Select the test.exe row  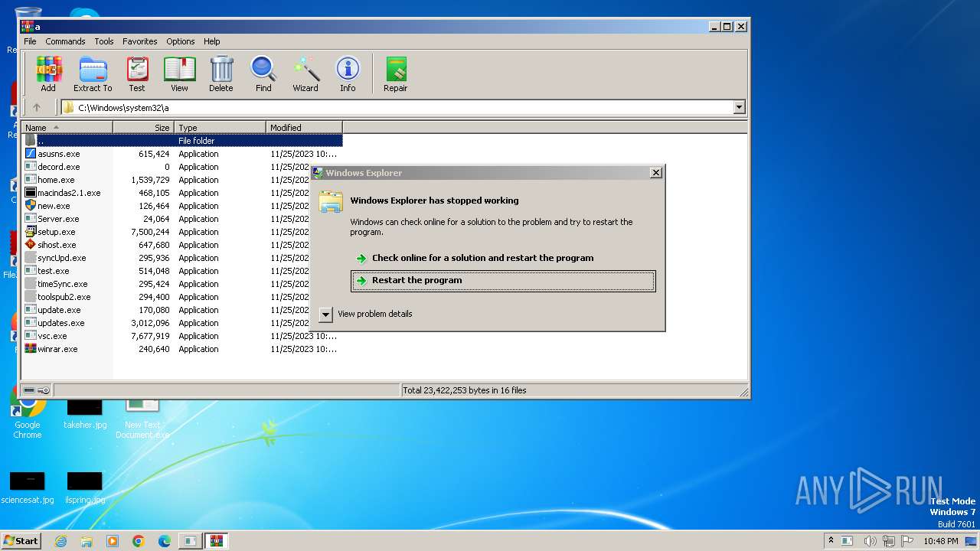click(x=182, y=271)
